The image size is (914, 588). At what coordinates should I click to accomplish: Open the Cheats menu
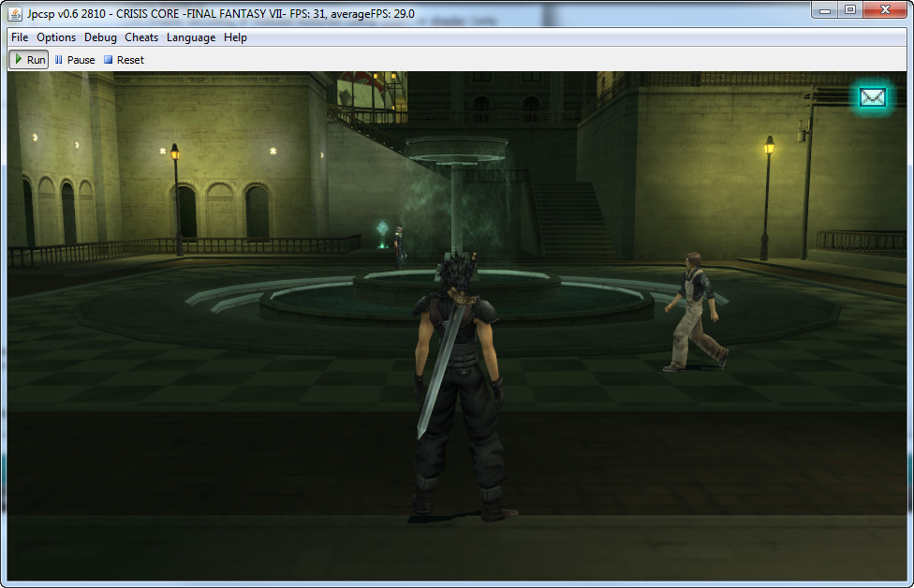tap(141, 37)
